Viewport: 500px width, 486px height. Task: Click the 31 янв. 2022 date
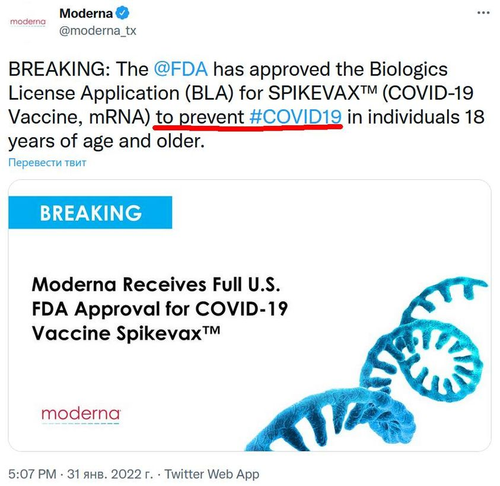click(110, 474)
